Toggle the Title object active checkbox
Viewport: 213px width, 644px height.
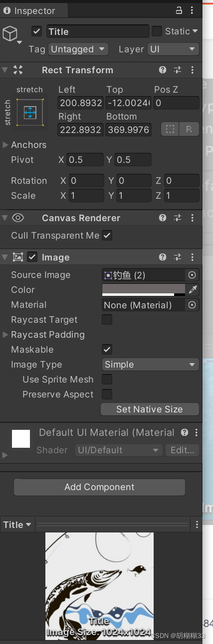pos(36,31)
